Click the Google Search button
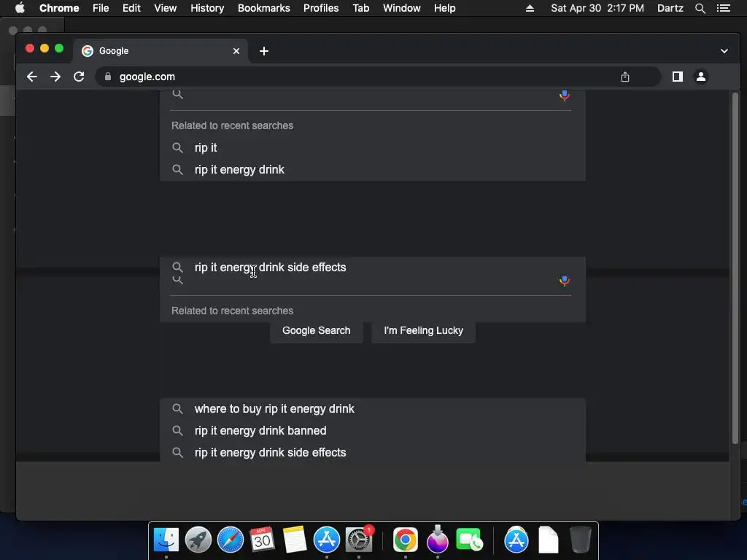This screenshot has width=747, height=560. [x=317, y=330]
